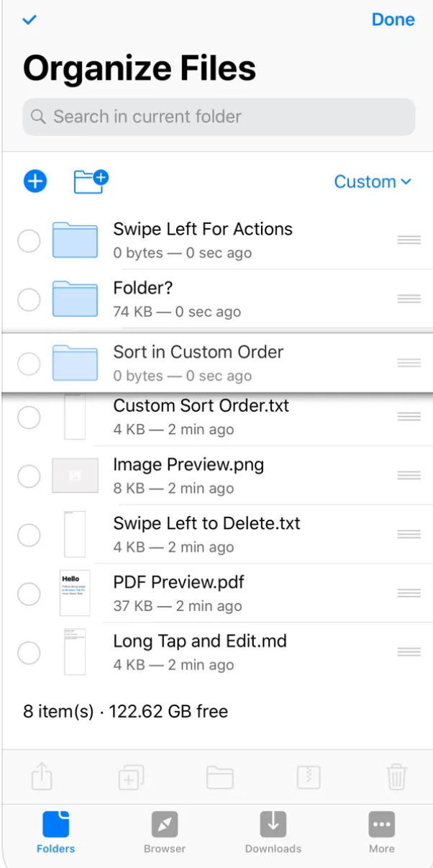This screenshot has width=433, height=868.
Task: Tap the trash delete icon
Action: [x=396, y=777]
